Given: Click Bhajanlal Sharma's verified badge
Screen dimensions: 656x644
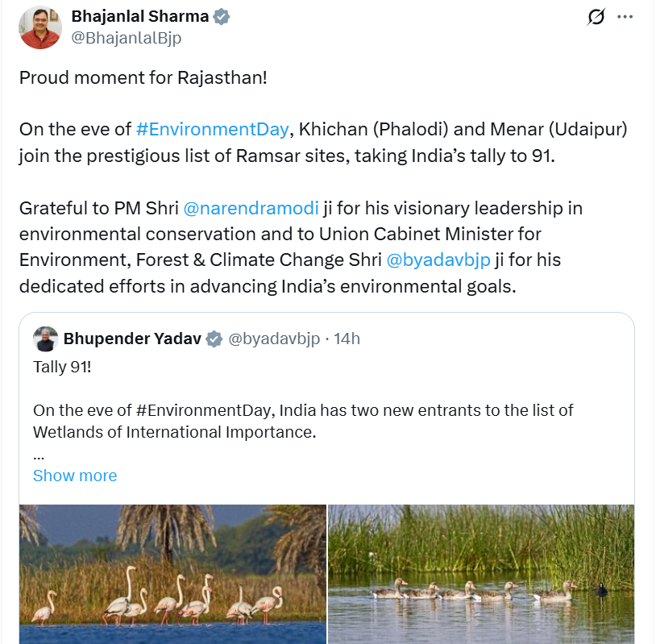Looking at the screenshot, I should click(x=222, y=17).
